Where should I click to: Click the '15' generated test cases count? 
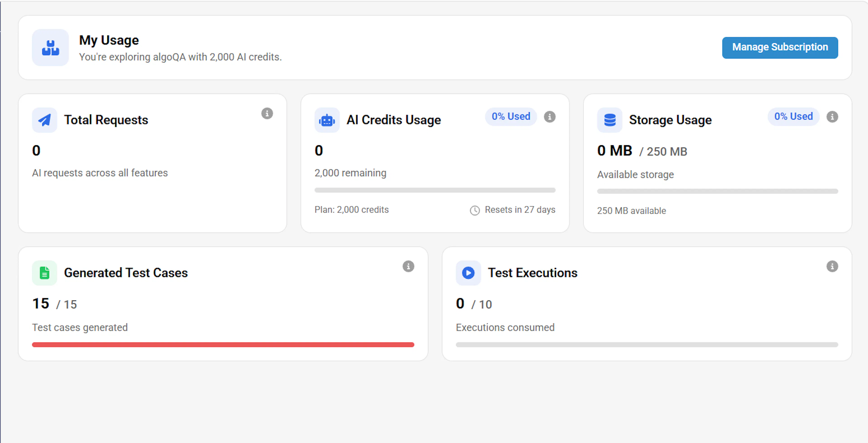point(40,303)
